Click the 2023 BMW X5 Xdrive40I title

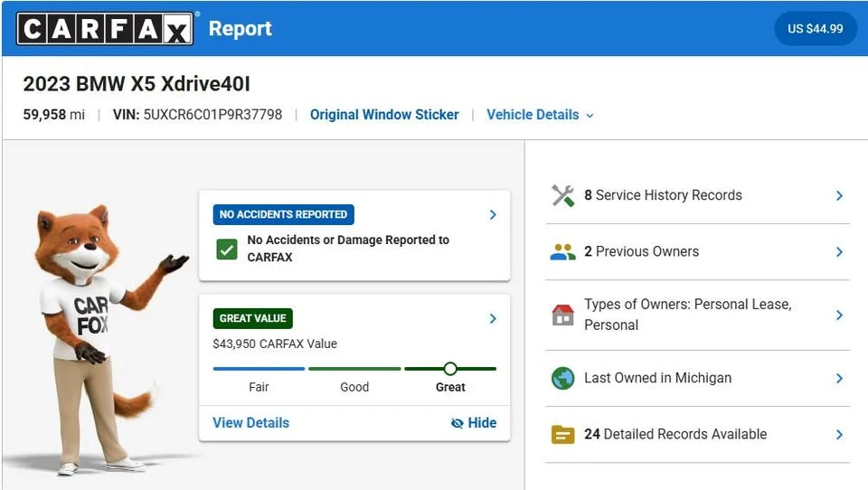point(137,84)
